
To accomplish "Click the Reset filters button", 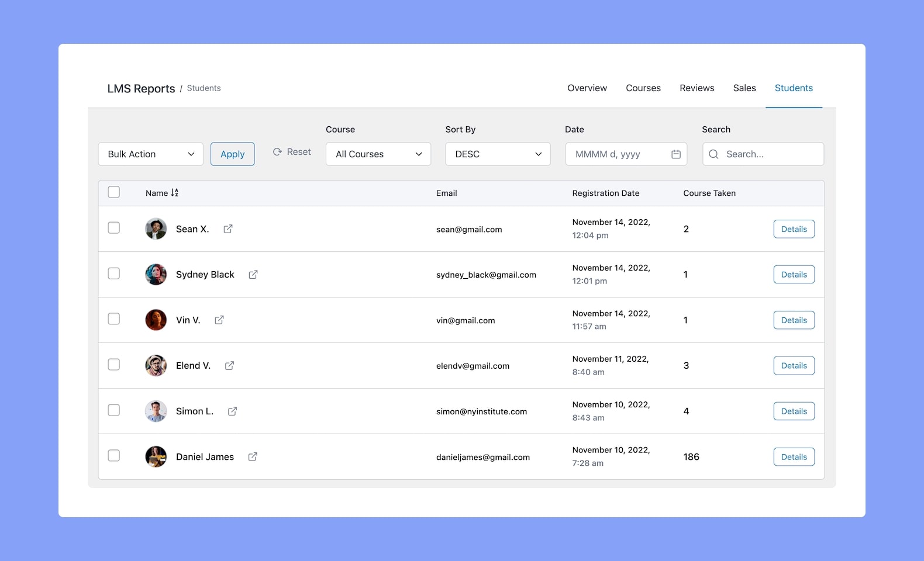I will click(x=292, y=152).
